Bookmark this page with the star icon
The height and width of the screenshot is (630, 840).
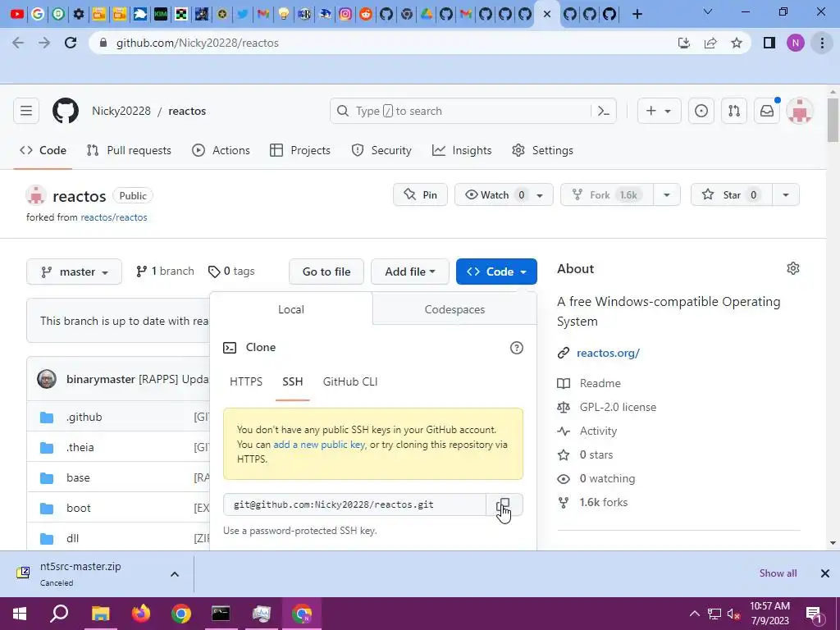pyautogui.click(x=737, y=43)
